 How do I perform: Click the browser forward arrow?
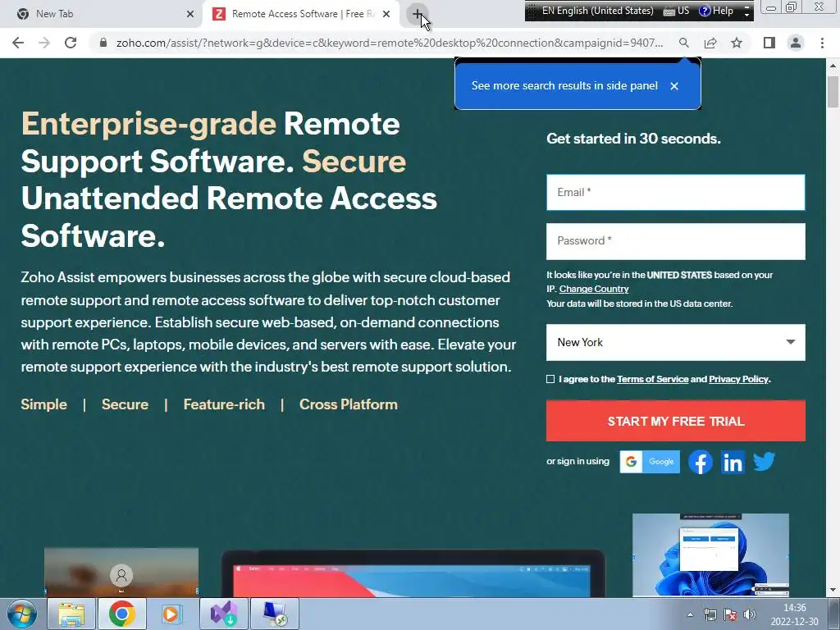point(44,43)
